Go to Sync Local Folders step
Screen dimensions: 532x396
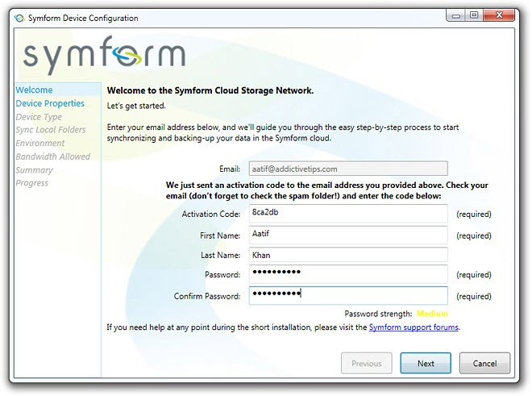pyautogui.click(x=51, y=130)
